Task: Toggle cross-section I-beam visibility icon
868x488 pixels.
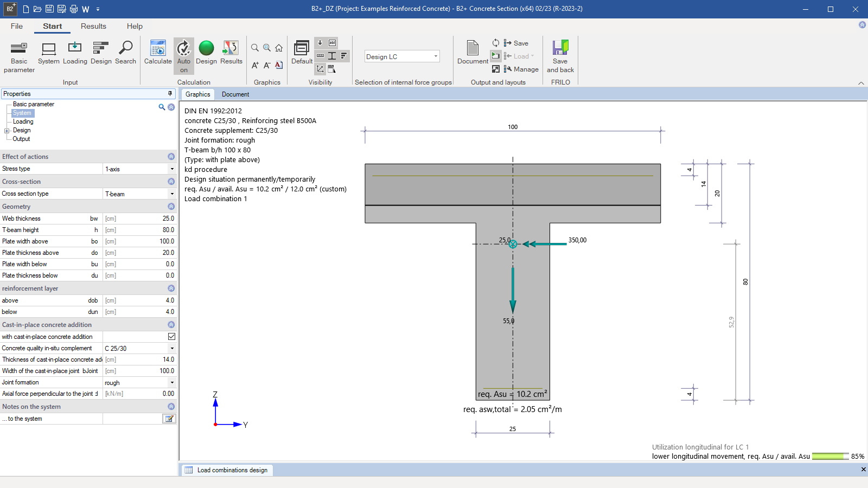Action: [x=332, y=56]
